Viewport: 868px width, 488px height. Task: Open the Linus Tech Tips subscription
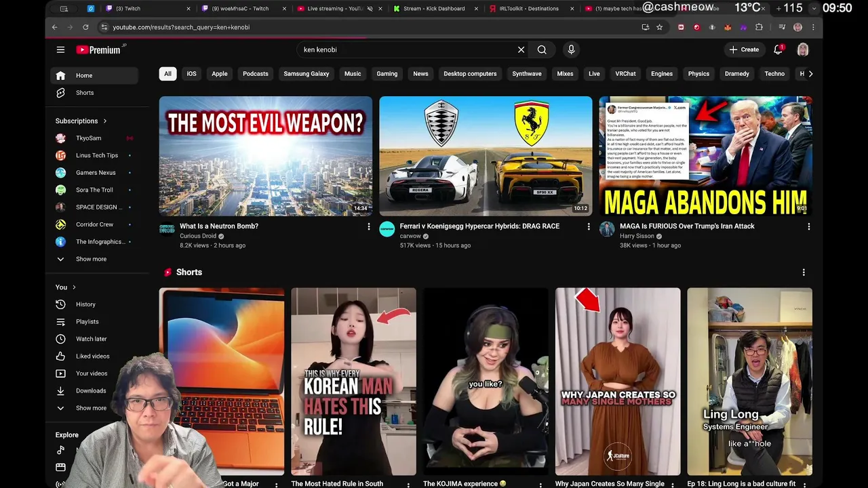tap(94, 155)
